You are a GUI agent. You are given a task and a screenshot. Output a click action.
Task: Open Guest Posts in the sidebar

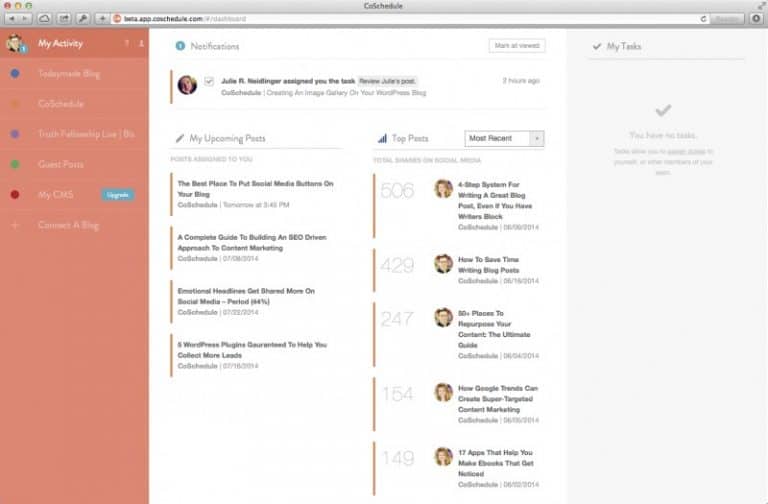(x=61, y=164)
